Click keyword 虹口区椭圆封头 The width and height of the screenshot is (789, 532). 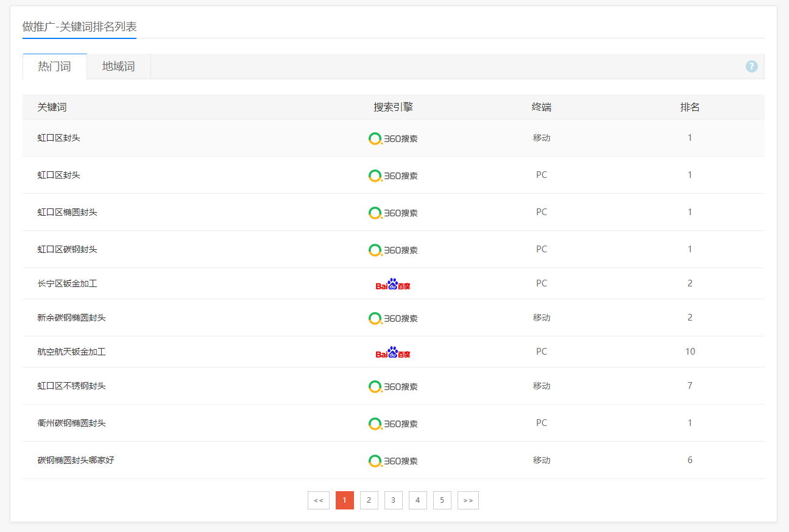[67, 212]
